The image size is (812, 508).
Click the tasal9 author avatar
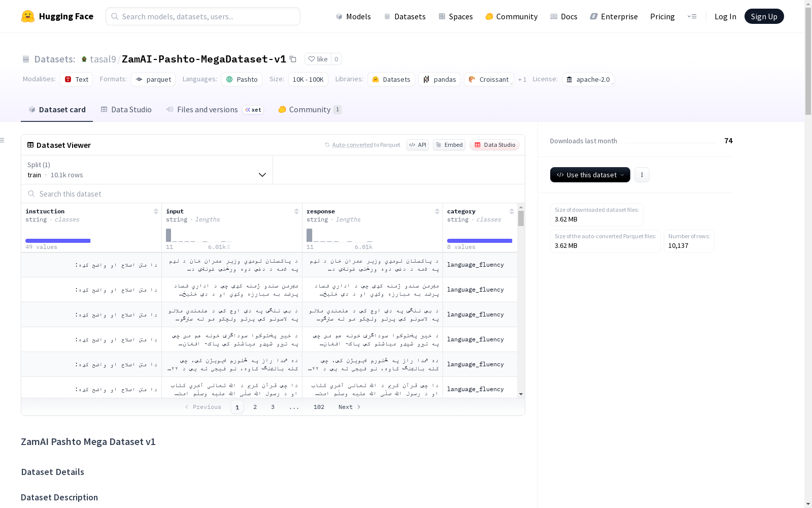tap(84, 59)
